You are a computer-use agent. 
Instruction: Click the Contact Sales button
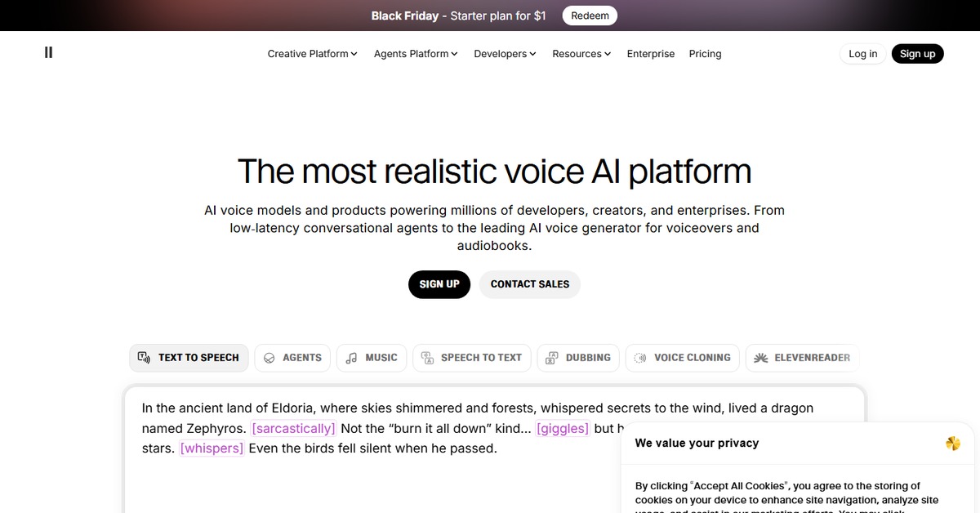point(529,284)
